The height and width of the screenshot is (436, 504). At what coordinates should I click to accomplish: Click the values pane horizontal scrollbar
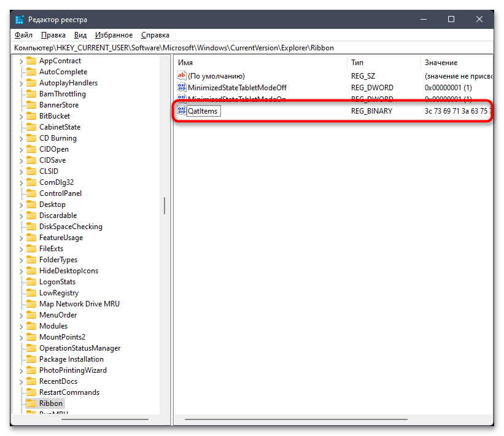(296, 419)
